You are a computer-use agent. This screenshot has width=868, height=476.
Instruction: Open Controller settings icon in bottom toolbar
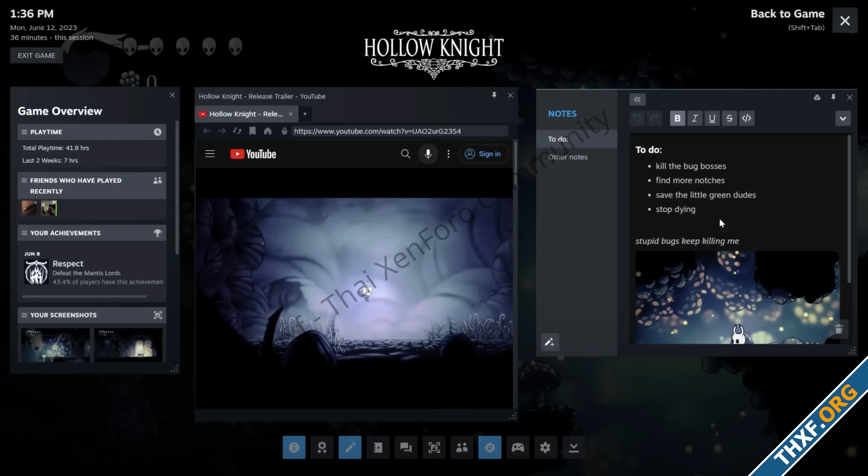[x=518, y=447]
